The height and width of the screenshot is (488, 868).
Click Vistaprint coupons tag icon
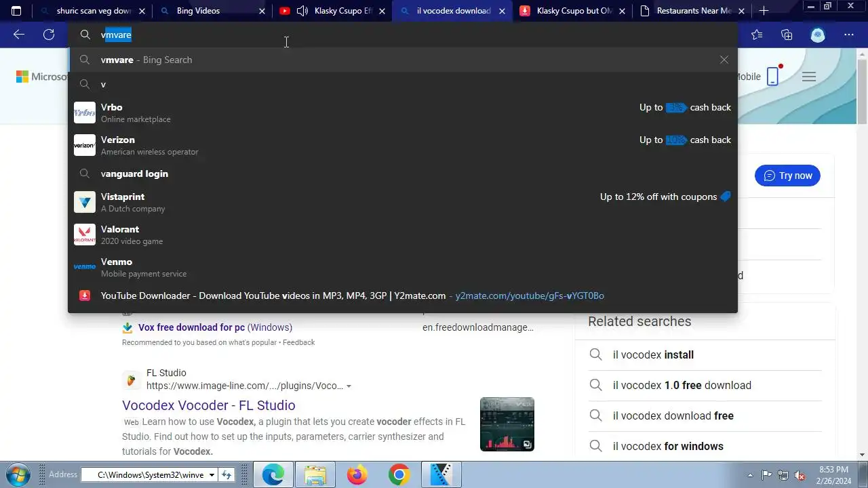[726, 197]
